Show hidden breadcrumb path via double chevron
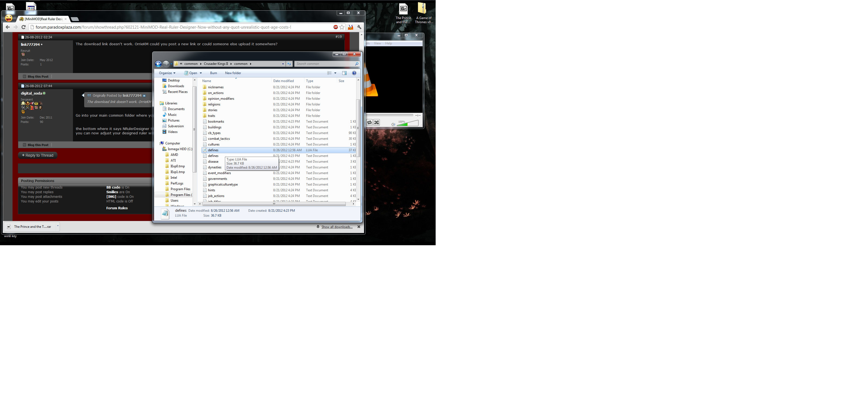868x400 pixels. point(181,64)
